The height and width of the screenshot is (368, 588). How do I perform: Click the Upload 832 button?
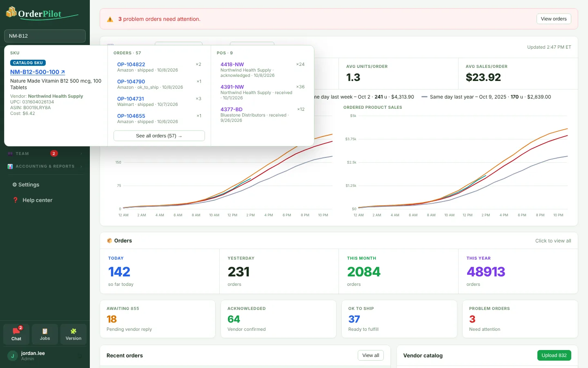(554, 355)
